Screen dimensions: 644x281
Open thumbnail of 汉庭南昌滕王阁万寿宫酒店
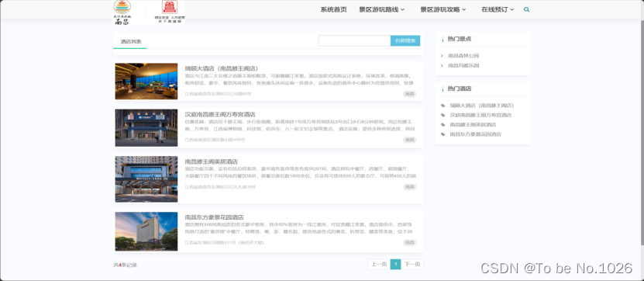[x=146, y=128]
